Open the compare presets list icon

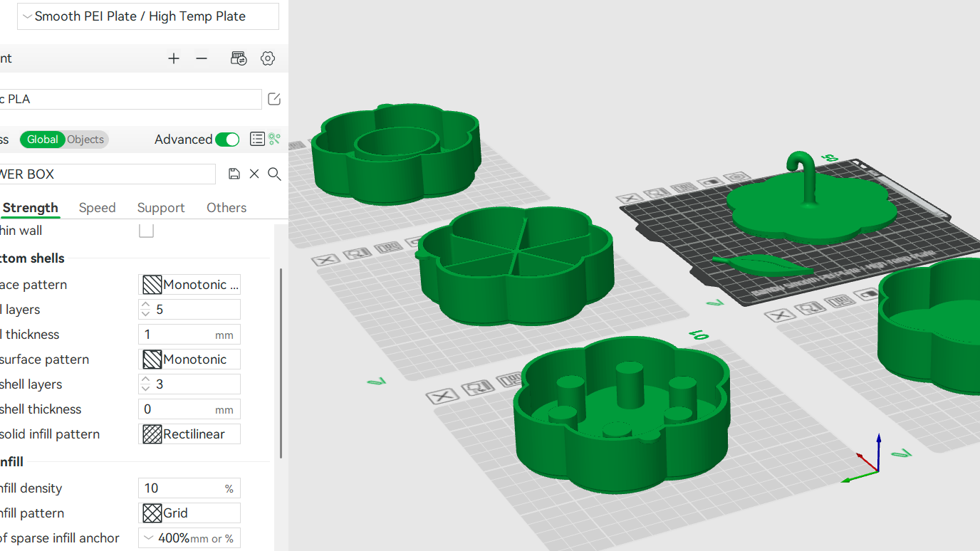[x=257, y=139]
